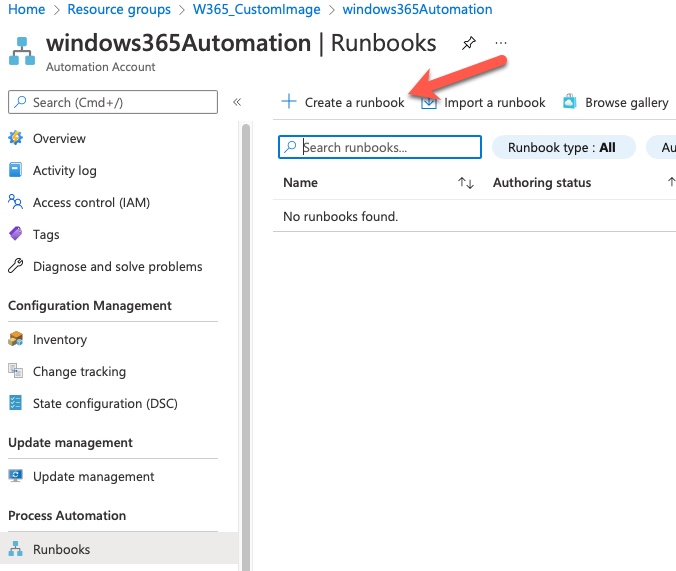Focus the sidebar Search (Cmd+/) box

coord(113,102)
